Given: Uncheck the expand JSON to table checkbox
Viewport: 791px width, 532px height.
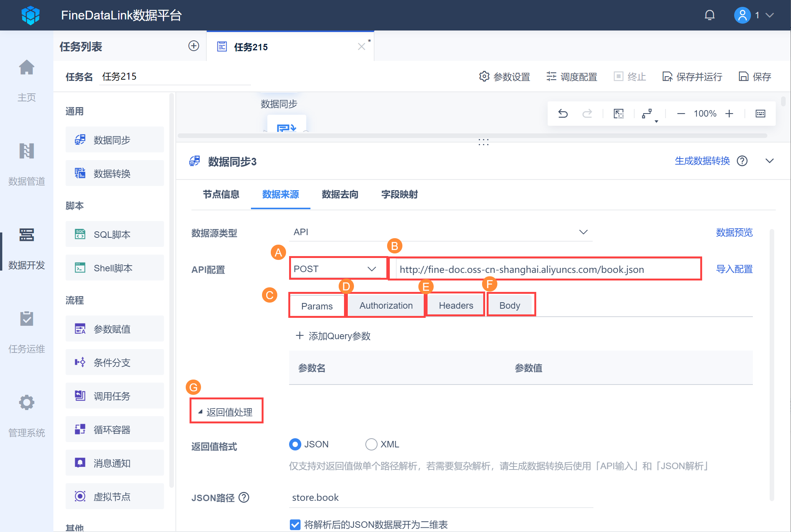Looking at the screenshot, I should pyautogui.click(x=295, y=525).
